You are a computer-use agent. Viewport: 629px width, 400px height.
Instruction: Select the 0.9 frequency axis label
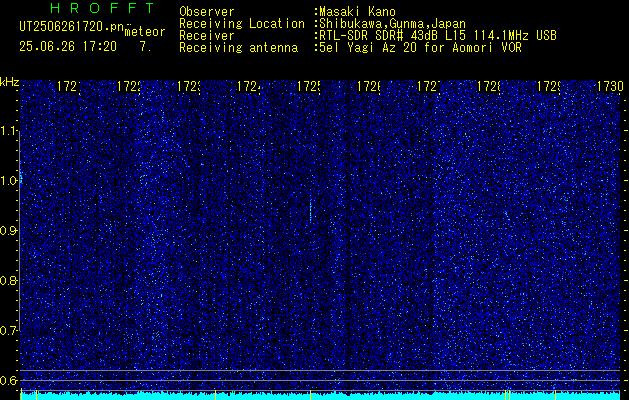pyautogui.click(x=9, y=231)
